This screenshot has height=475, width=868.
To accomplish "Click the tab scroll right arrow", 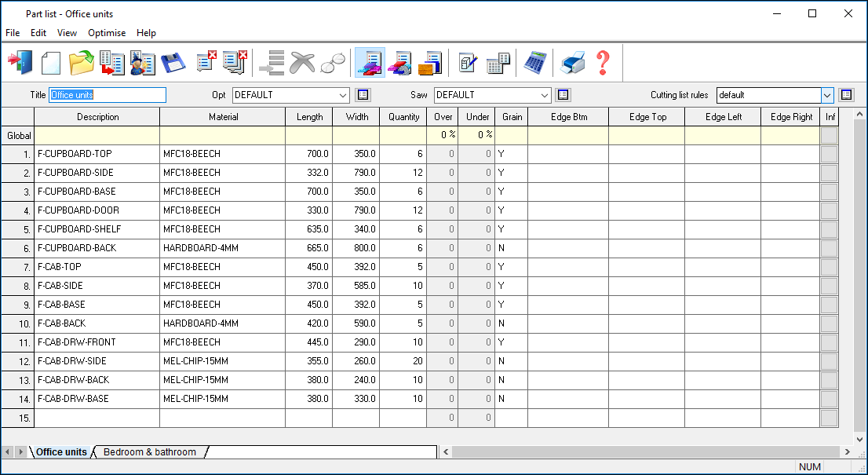I will click(20, 451).
